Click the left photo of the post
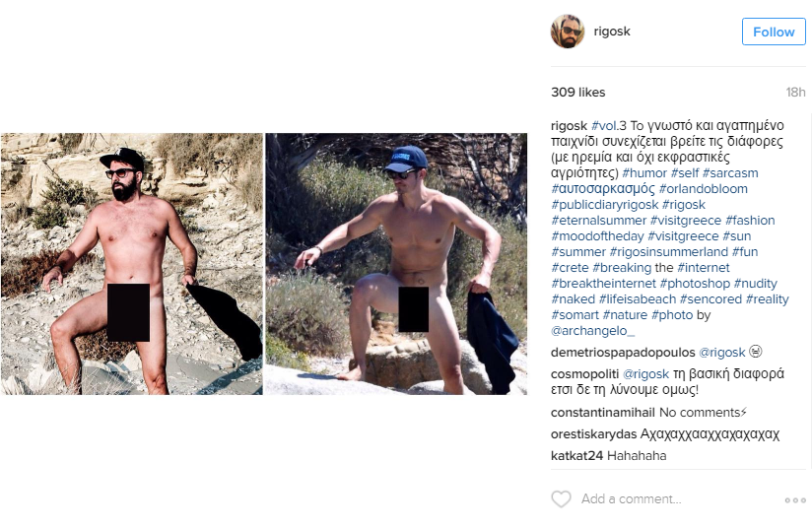 point(131,264)
